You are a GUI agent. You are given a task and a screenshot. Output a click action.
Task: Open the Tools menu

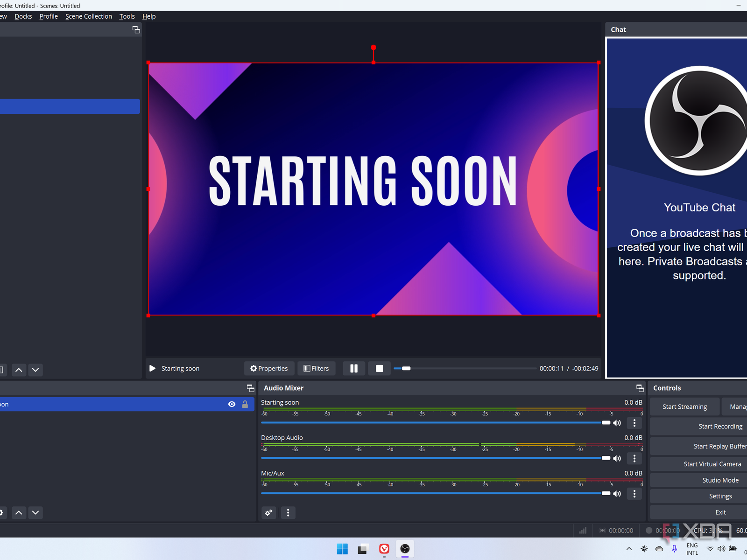127,16
